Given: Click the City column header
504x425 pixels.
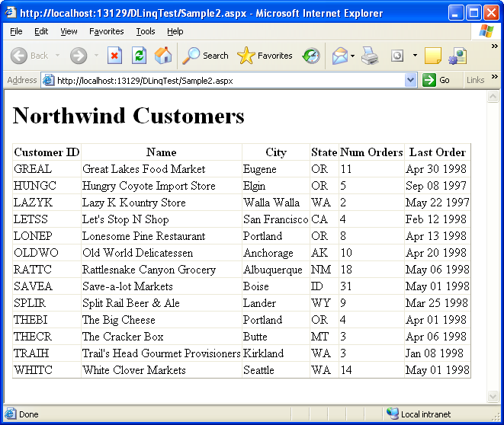Looking at the screenshot, I should tap(276, 152).
